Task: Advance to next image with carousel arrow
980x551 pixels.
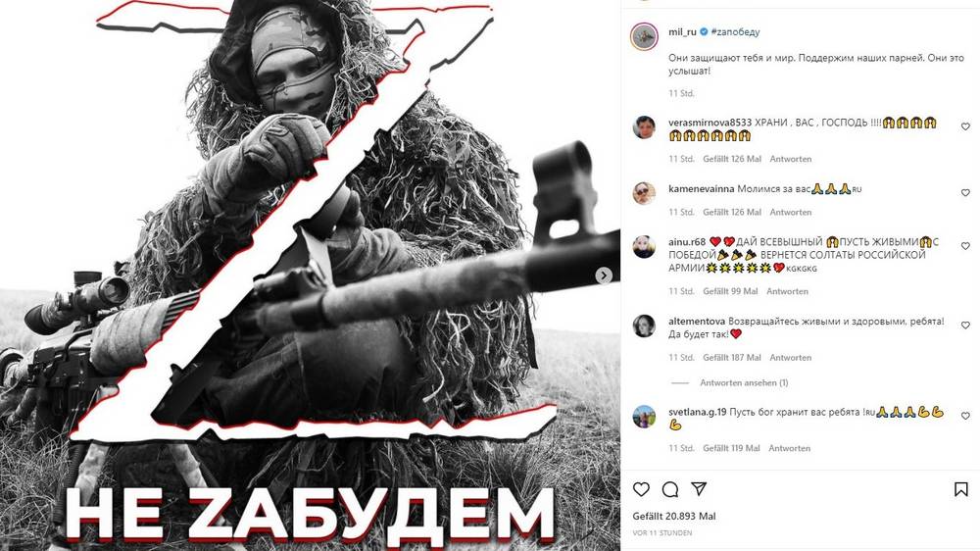Action: (603, 275)
